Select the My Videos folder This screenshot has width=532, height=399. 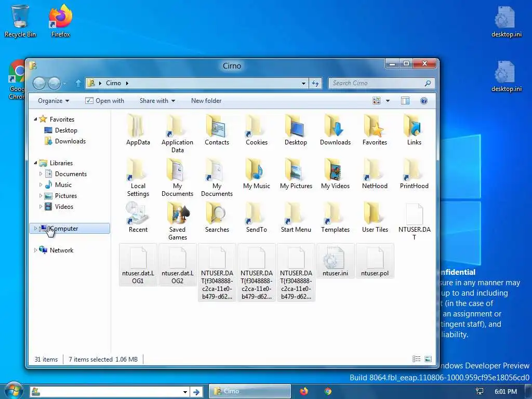[335, 174]
